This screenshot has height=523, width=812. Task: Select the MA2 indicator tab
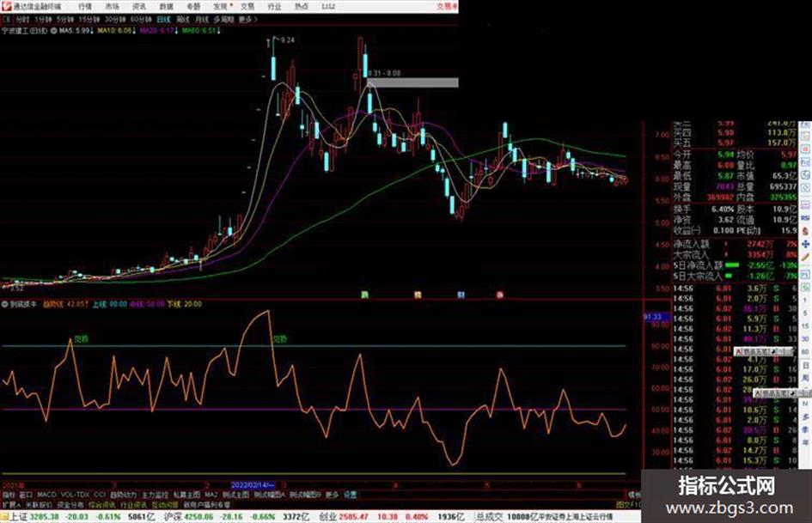tap(211, 495)
